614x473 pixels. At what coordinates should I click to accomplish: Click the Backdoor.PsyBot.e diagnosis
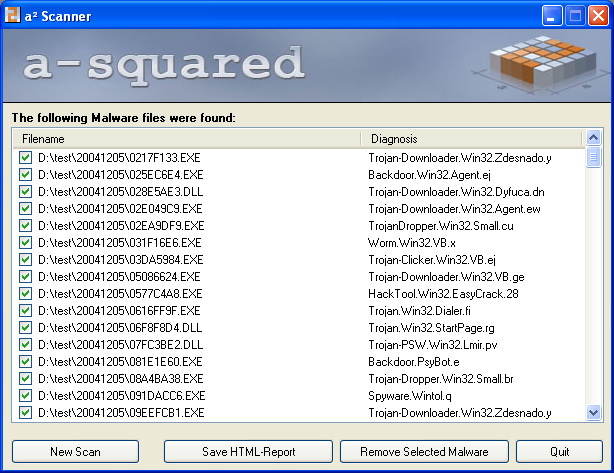coord(414,362)
